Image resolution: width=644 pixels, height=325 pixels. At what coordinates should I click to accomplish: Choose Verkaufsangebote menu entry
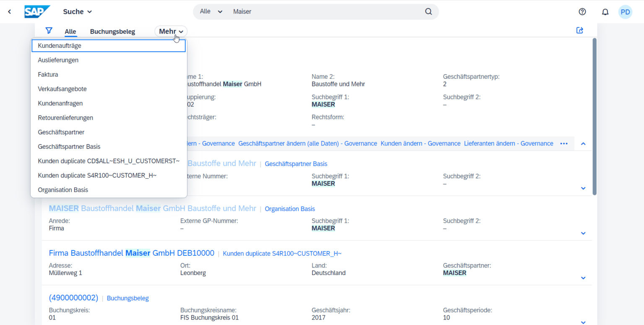click(109, 89)
